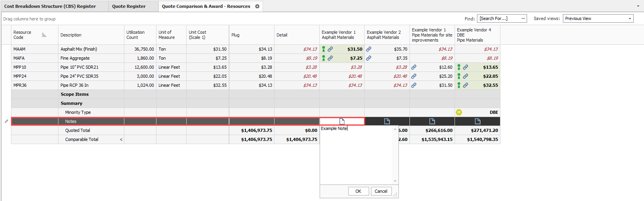This screenshot has height=201, width=644.
Task: Cancel the note editor popup
Action: tap(381, 191)
